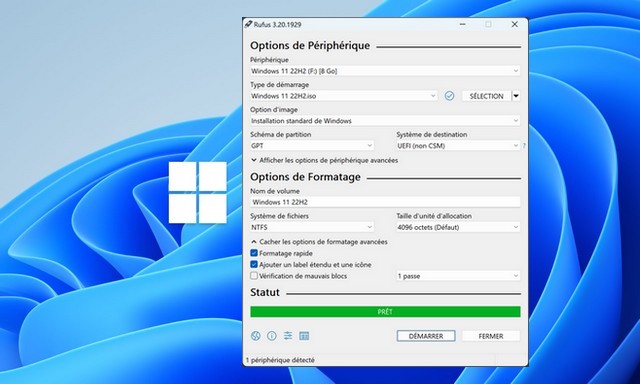This screenshot has width=640, height=384.
Task: Click the Rufus title bar app icon
Action: [x=248, y=24]
